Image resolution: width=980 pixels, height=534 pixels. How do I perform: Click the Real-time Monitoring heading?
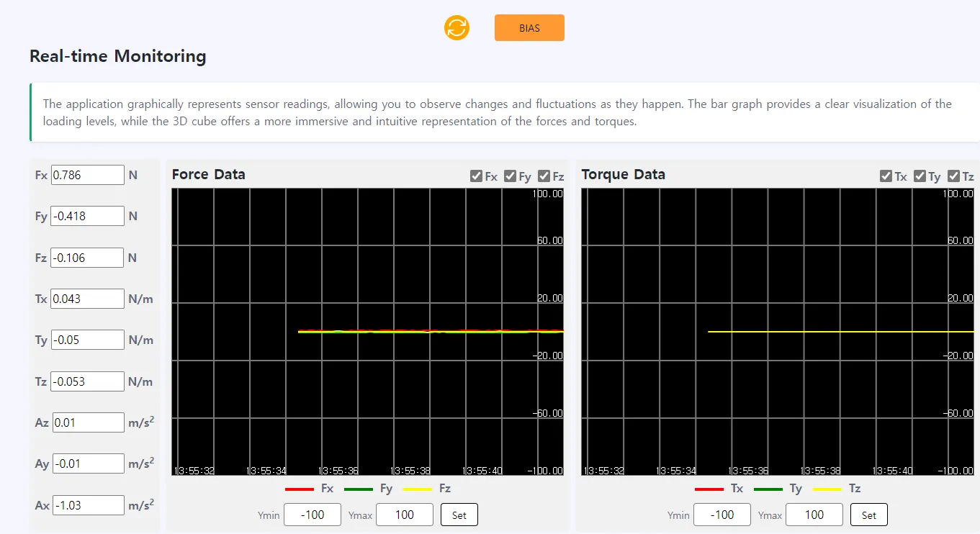click(118, 56)
